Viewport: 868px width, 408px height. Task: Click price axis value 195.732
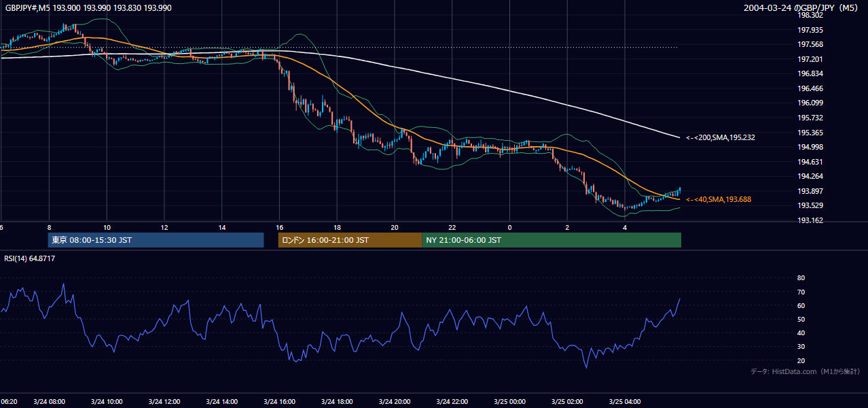tap(810, 118)
